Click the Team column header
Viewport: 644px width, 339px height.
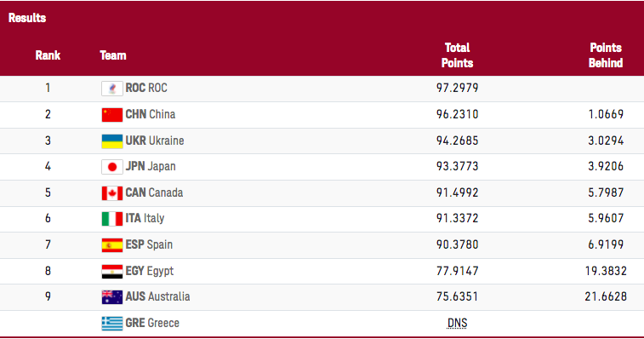click(113, 55)
